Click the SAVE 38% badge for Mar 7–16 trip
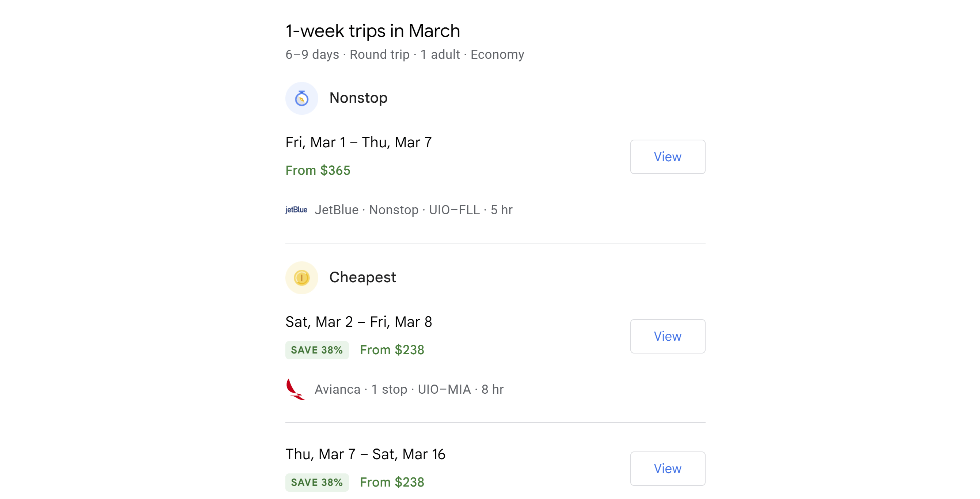Screen dimensions: 980x499 [316, 482]
